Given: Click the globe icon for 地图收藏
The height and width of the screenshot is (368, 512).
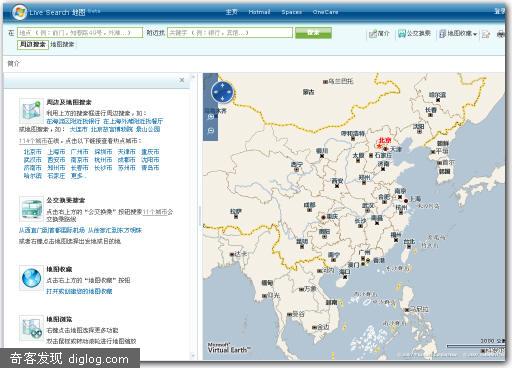Looking at the screenshot, I should tap(31, 278).
